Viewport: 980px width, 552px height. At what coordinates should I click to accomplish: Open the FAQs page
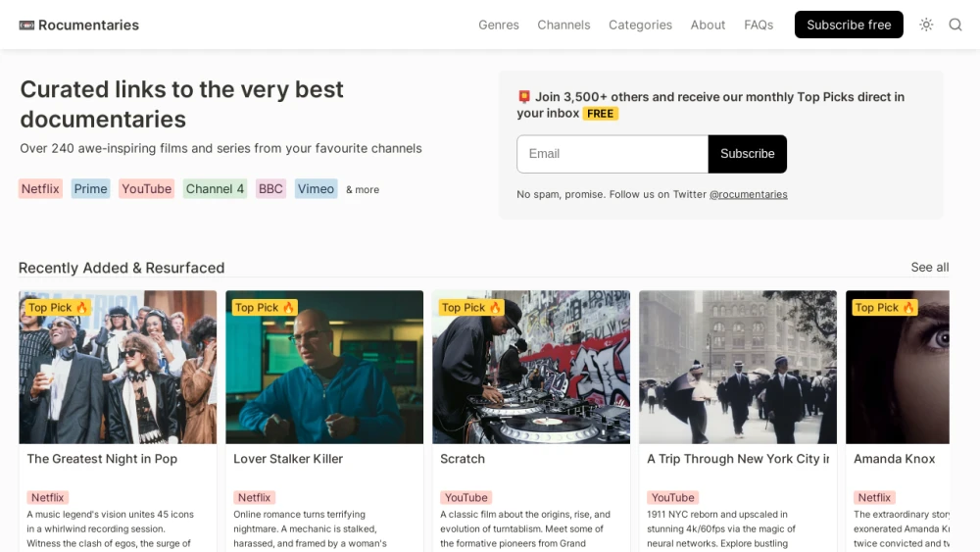(759, 25)
